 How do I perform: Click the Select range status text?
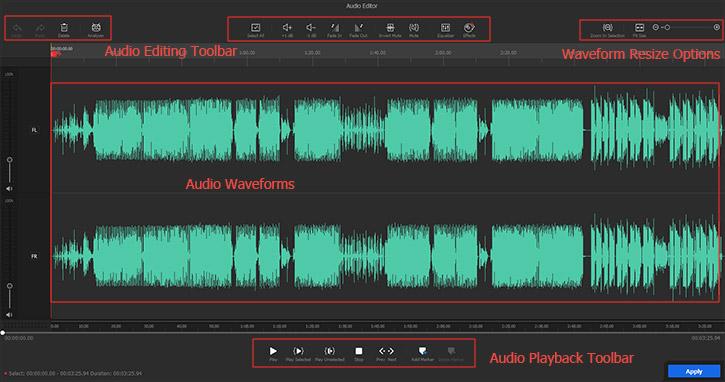point(75,374)
